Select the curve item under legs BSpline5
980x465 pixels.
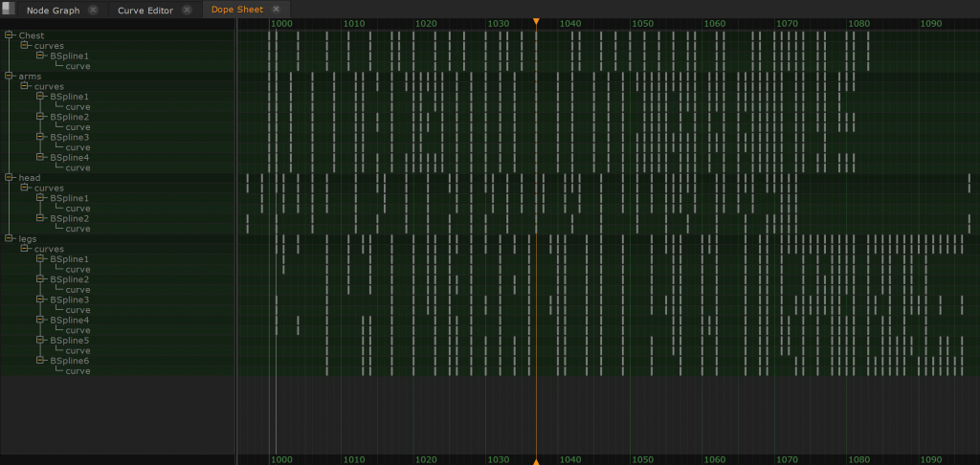(78, 350)
